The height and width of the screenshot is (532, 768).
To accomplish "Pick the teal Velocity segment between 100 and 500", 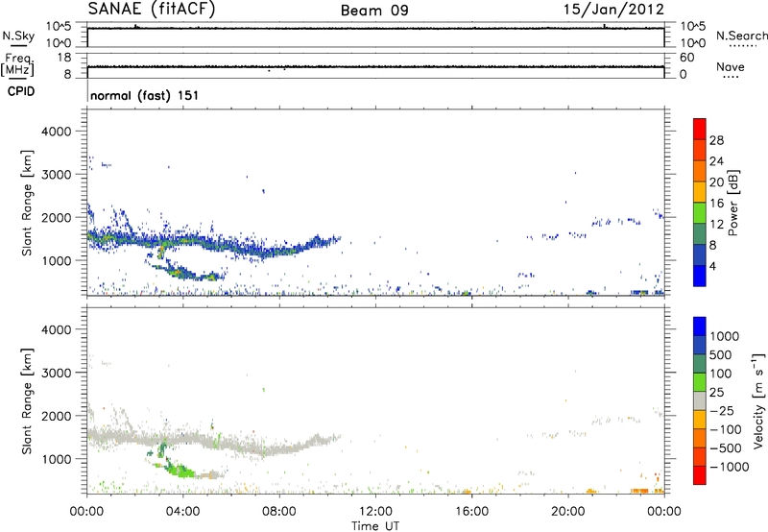I will 700,364.
